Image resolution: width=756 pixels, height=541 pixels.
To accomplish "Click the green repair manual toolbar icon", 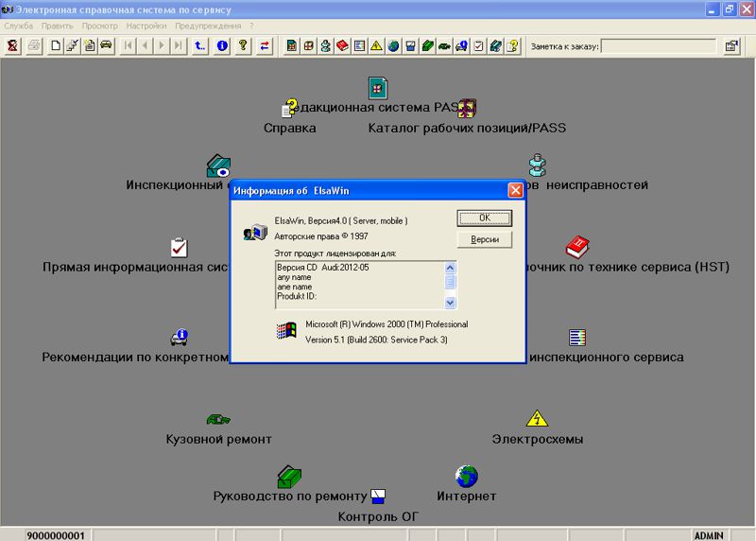I will tap(428, 45).
